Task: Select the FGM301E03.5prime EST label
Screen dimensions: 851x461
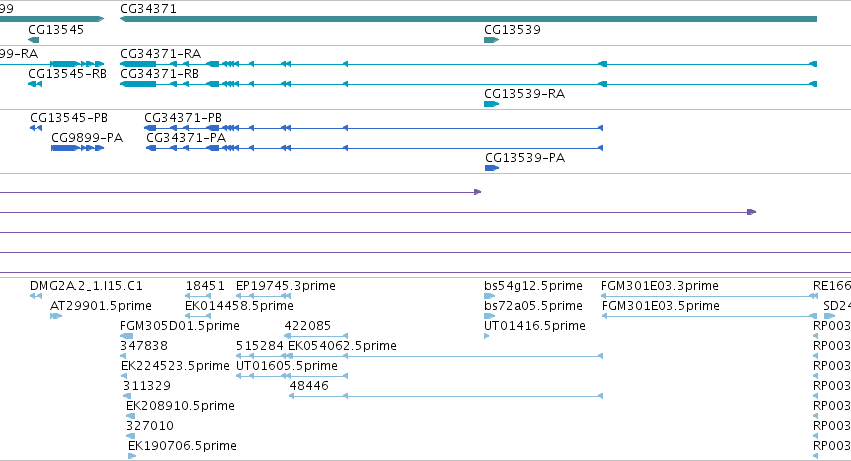Action: point(661,306)
